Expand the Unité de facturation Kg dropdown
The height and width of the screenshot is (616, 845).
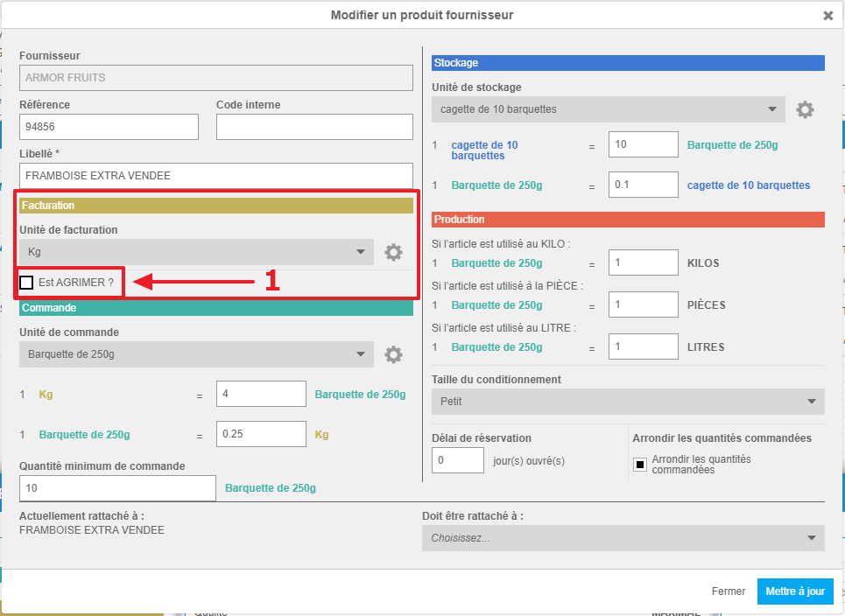pos(196,252)
